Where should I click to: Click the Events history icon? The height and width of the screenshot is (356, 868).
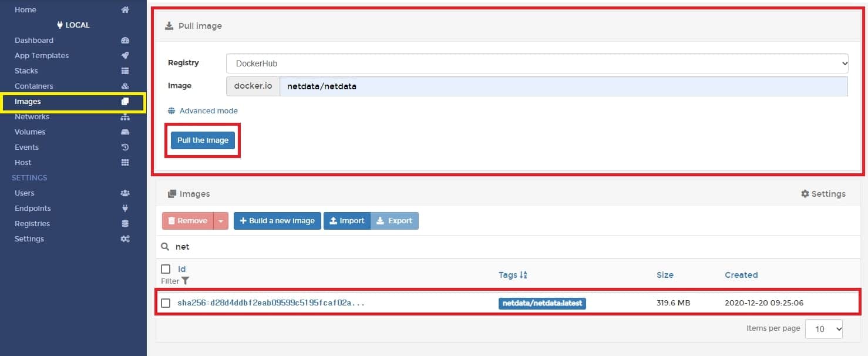coord(125,147)
